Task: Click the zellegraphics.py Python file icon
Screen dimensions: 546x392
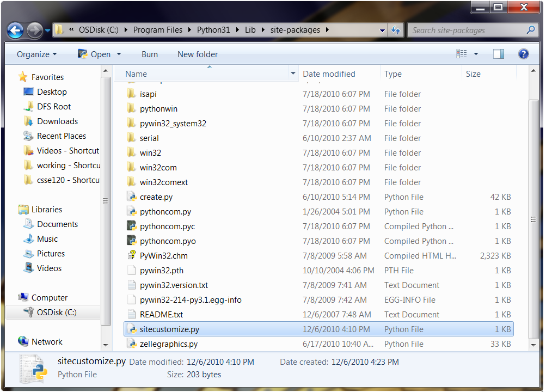Action: (x=131, y=344)
